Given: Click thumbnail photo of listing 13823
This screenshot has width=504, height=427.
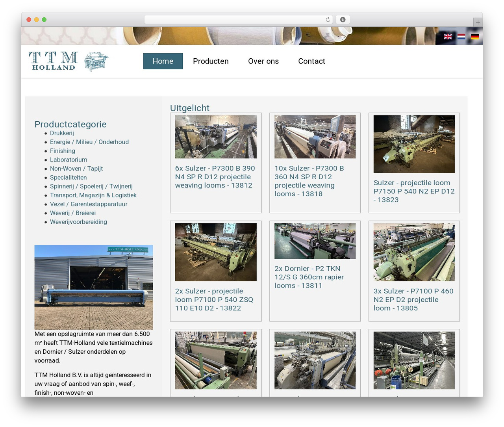Looking at the screenshot, I should (414, 144).
